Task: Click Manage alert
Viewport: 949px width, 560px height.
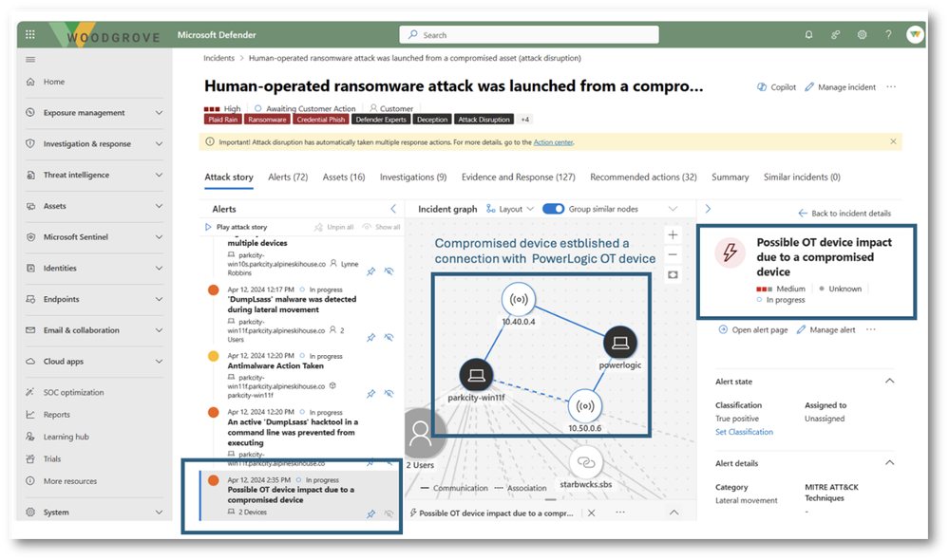Action: coord(826,329)
